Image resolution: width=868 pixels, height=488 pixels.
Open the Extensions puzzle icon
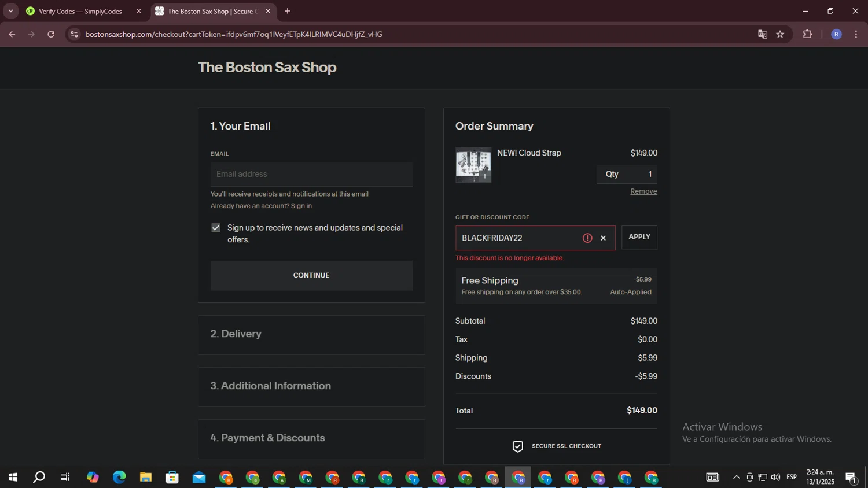click(x=808, y=34)
